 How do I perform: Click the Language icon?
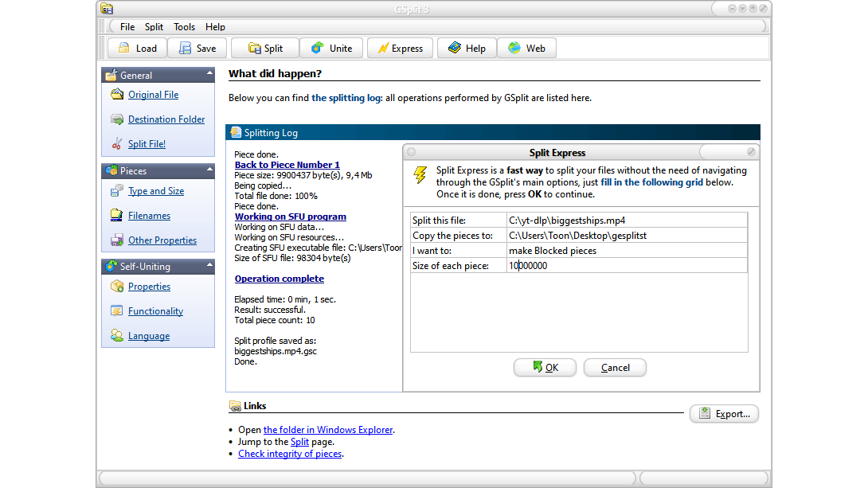pyautogui.click(x=117, y=335)
